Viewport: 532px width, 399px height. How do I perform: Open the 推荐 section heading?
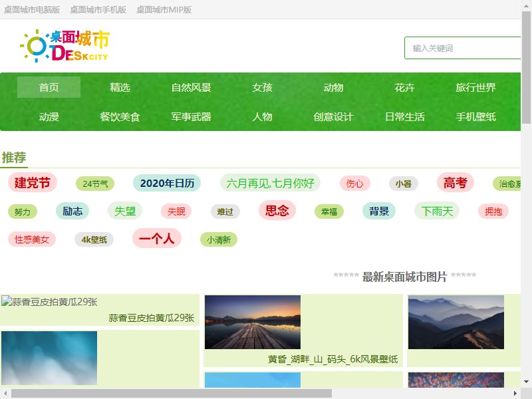(14, 158)
